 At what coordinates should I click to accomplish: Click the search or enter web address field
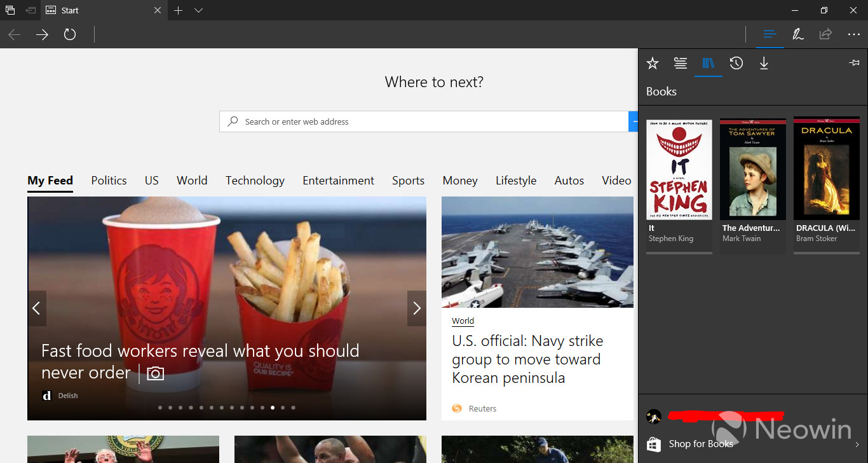tap(424, 121)
